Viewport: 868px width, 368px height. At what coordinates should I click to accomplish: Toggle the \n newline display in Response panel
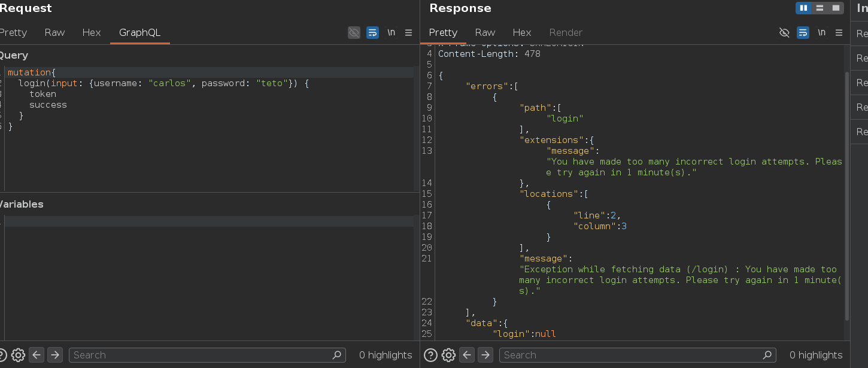[x=821, y=32]
